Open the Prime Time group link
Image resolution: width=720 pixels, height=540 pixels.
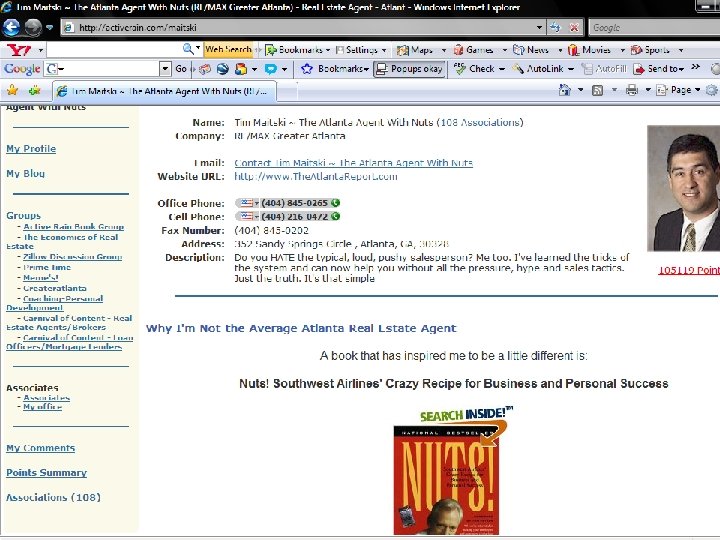point(47,267)
